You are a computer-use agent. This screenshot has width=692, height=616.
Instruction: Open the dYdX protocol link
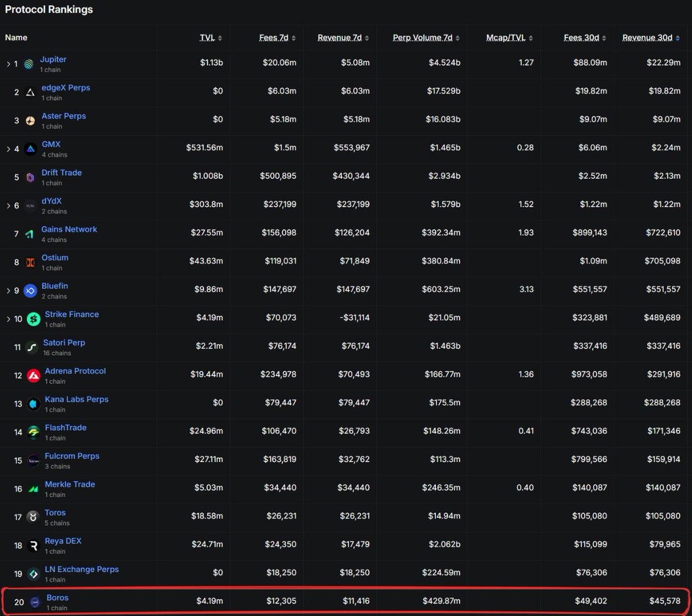51,201
